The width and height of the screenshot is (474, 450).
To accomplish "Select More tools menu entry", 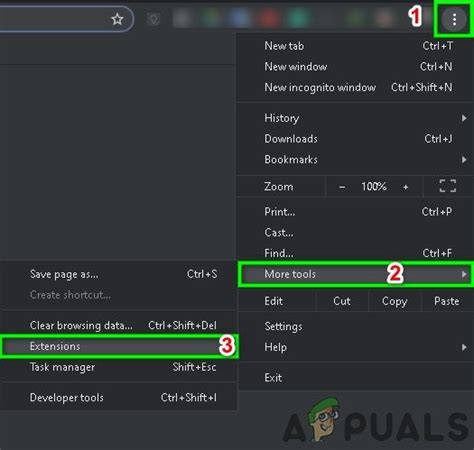I will click(355, 274).
